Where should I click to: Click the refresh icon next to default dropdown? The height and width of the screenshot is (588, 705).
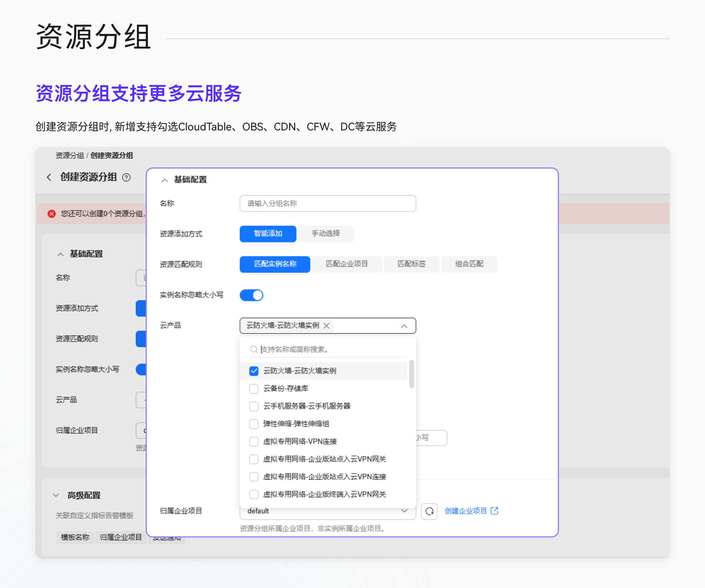point(429,511)
